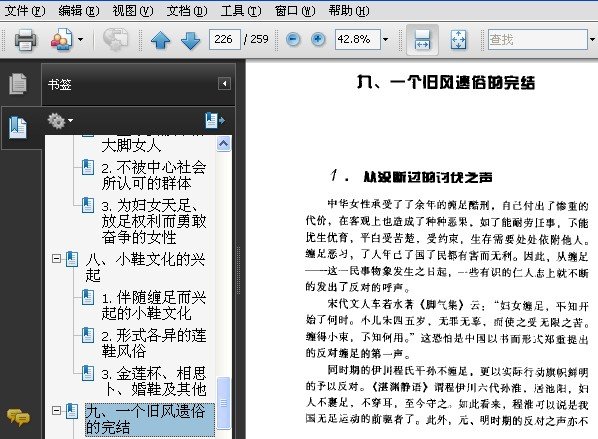Collapse the 八、小鞋文化的兴起 bookmark node
This screenshot has width=598, height=439.
point(56,259)
